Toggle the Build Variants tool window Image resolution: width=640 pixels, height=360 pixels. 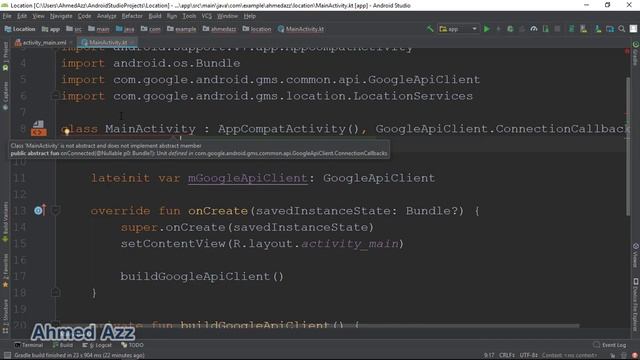click(5, 222)
